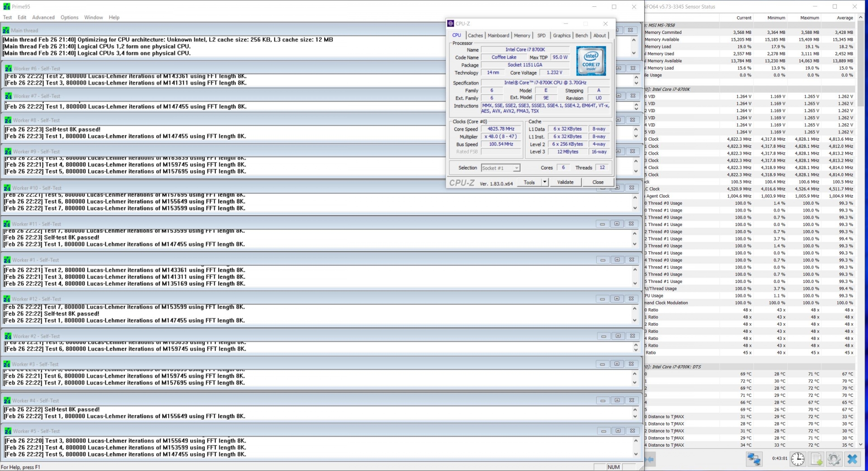Screen dimensions: 868x471
Task: Click the Intel Core i7 logo in CPU-Z
Action: [591, 61]
